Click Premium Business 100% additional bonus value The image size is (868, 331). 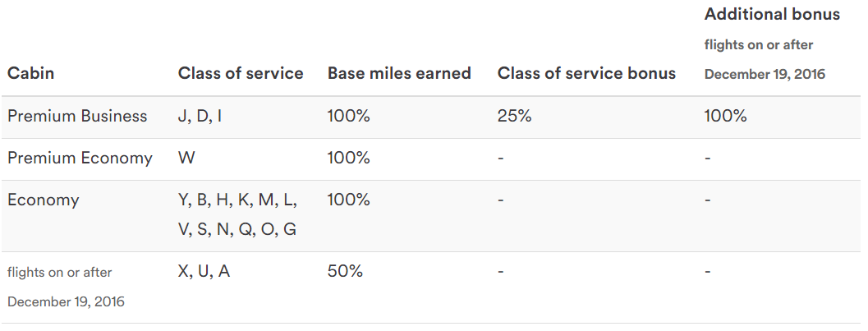point(726,116)
